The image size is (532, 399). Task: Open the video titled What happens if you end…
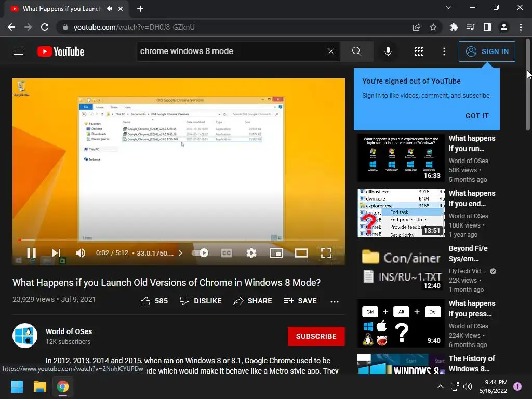pos(472,198)
